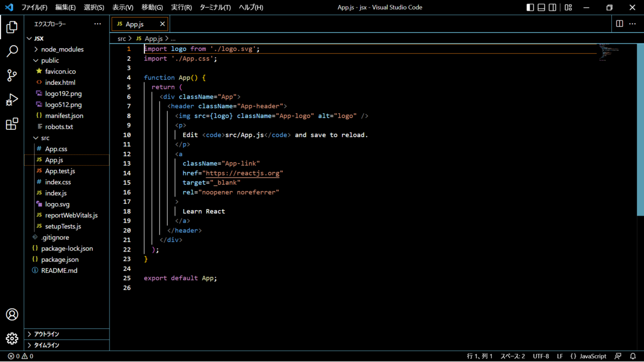This screenshot has width=644, height=362.
Task: Open the ヘルプ(H) menu
Action: [x=251, y=8]
